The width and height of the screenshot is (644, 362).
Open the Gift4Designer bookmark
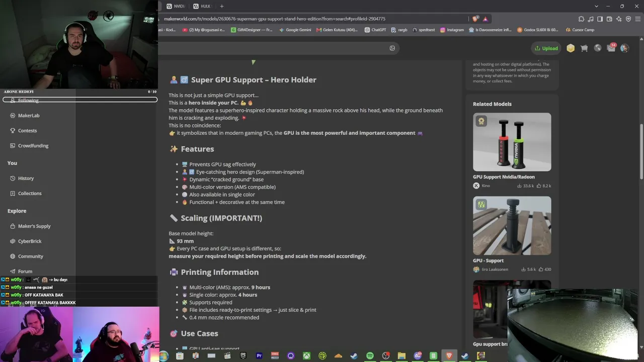[252, 30]
